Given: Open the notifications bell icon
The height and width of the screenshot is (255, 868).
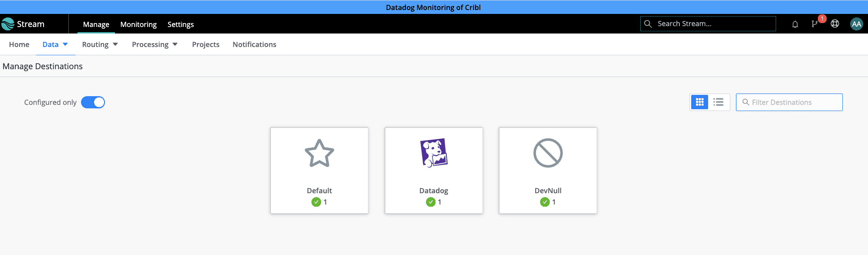Looking at the screenshot, I should pos(795,24).
